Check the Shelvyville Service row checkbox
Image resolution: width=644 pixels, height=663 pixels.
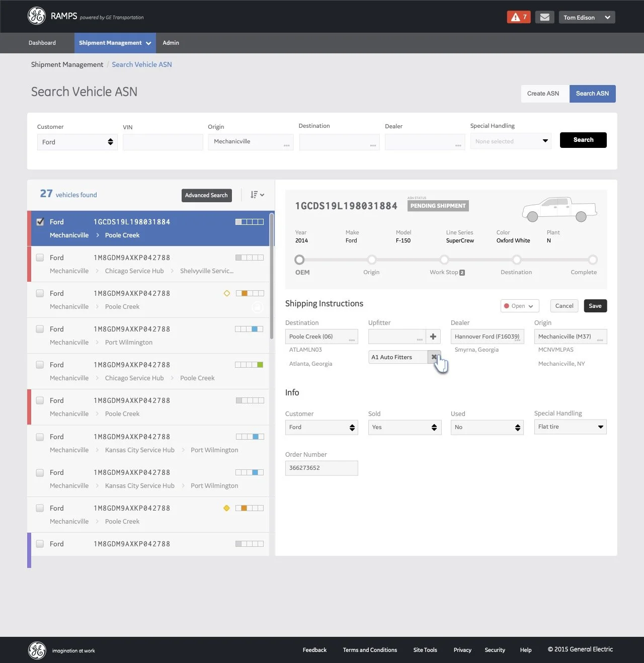tap(40, 258)
